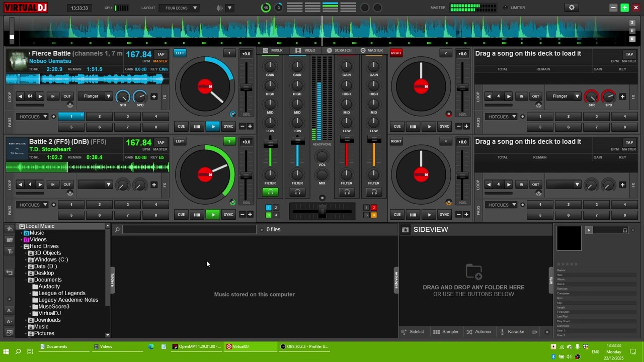Click the pitch plus button on deck 1

point(250,127)
